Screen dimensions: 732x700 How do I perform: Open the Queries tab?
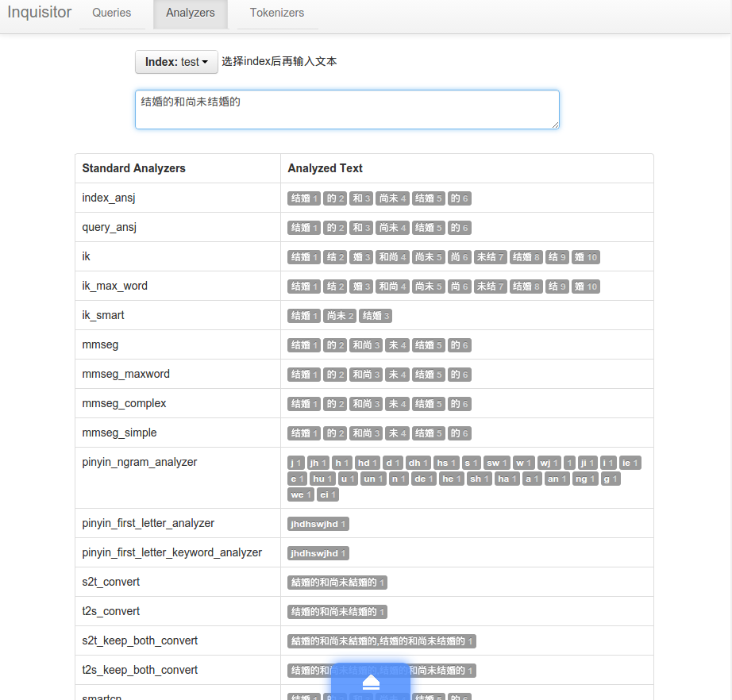click(x=111, y=13)
